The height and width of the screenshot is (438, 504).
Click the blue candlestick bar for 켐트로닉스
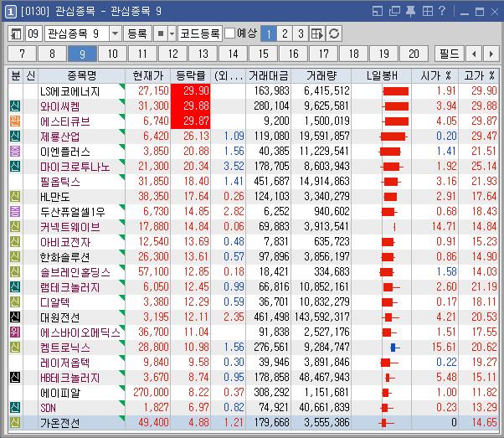pyautogui.click(x=394, y=348)
